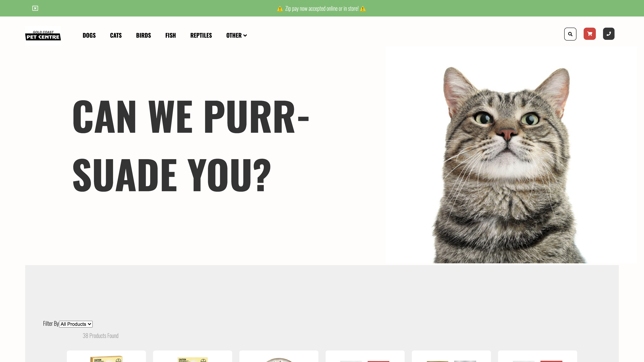Viewport: 644px width, 362px height.
Task: Click the left warning emoji in banner
Action: 280,9
